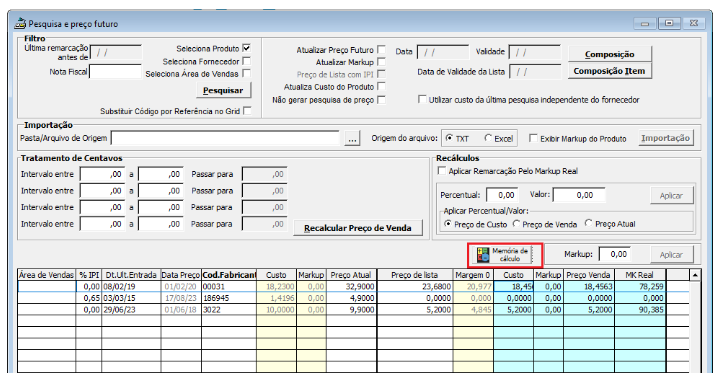Click the MK Real column header
Image resolution: width=721 pixels, height=388 pixels.
click(640, 275)
